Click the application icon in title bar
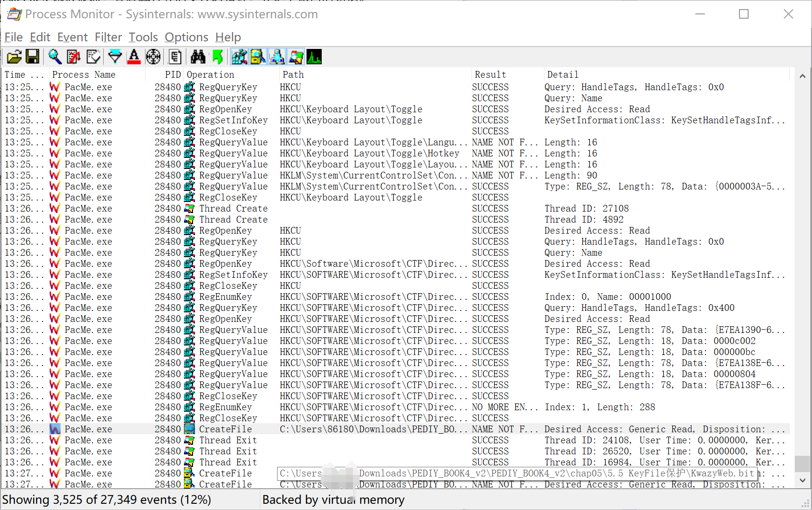 click(14, 14)
